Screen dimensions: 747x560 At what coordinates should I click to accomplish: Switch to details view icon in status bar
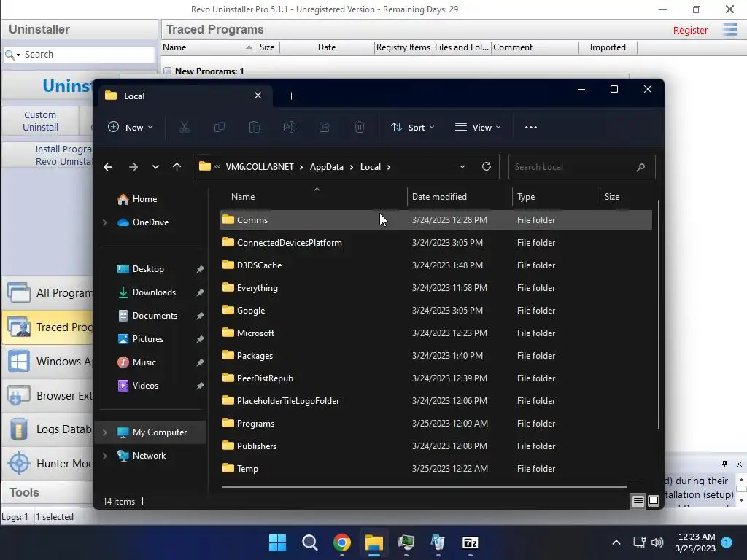(x=638, y=501)
